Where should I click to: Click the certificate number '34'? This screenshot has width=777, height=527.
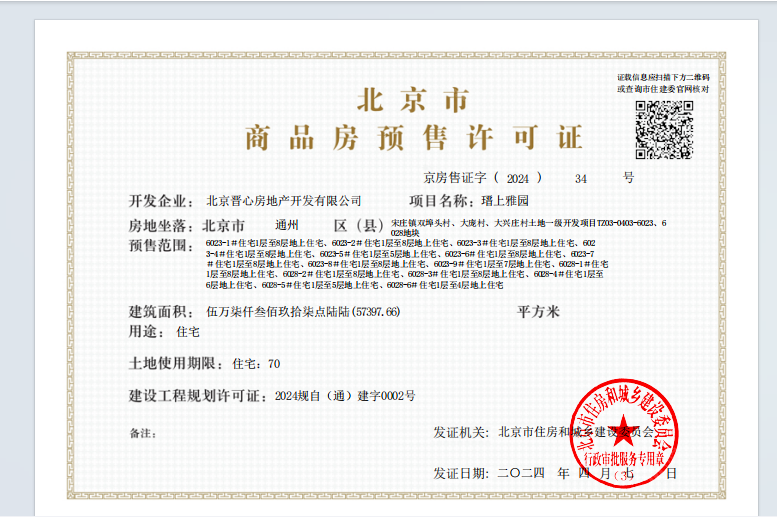coord(581,179)
